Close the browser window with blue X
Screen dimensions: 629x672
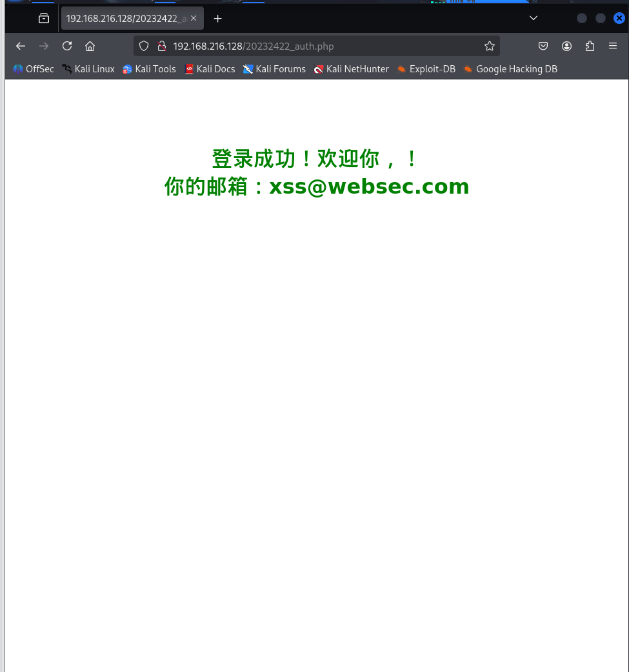(619, 18)
